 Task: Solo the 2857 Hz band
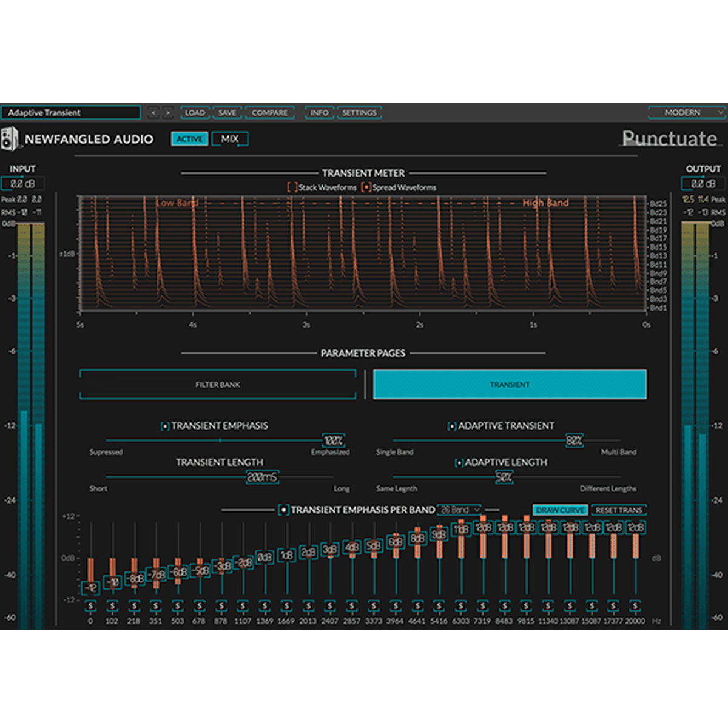point(352,606)
